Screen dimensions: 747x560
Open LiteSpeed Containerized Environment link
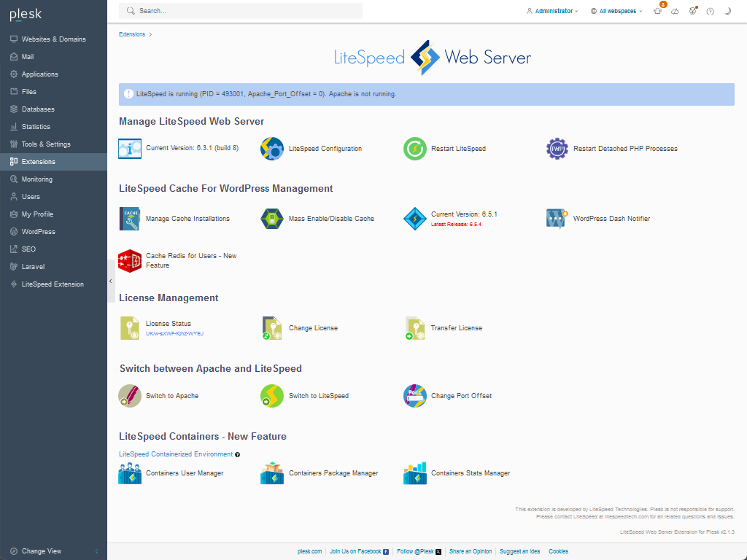click(x=176, y=454)
